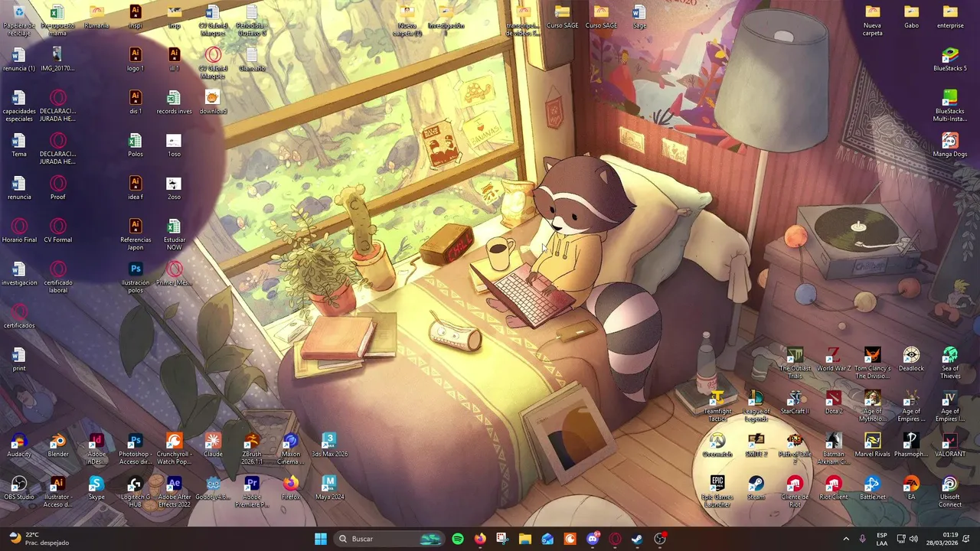Select the Adobe After Effects 2022 icon
This screenshot has height=551, width=980.
pyautogui.click(x=174, y=492)
